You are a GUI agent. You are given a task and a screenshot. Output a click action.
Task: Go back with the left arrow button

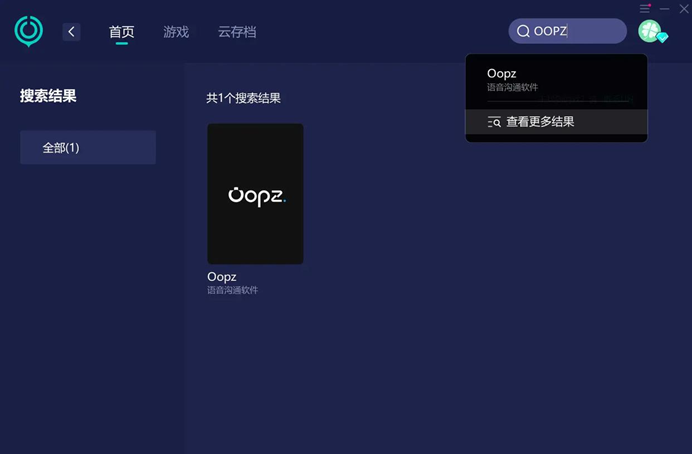71,32
